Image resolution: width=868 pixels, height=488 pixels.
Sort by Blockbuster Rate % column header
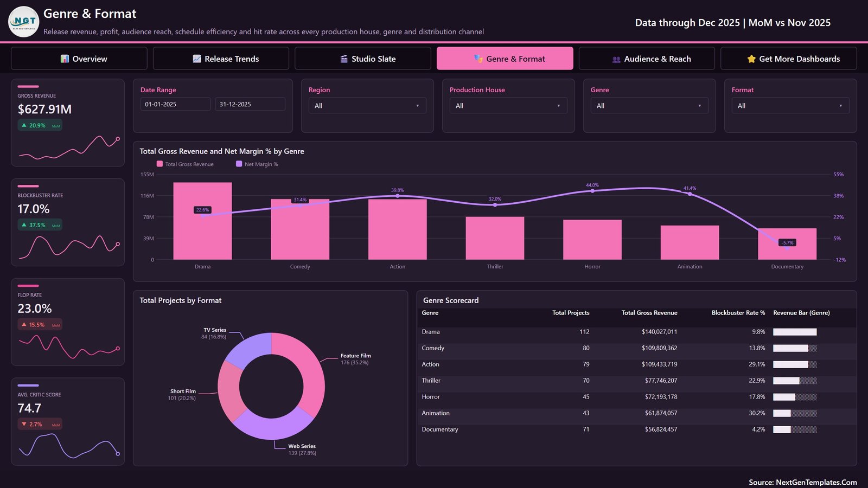point(738,313)
